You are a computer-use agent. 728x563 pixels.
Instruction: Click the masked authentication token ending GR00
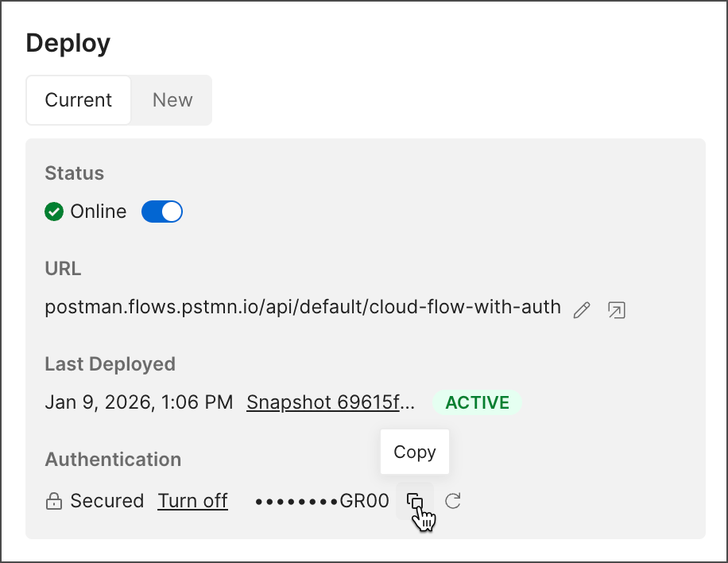coord(322,500)
